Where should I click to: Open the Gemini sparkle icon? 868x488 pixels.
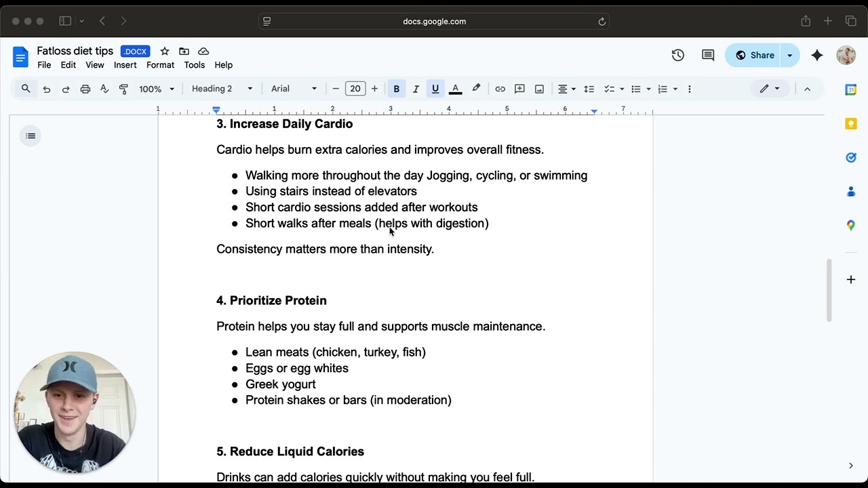click(817, 56)
